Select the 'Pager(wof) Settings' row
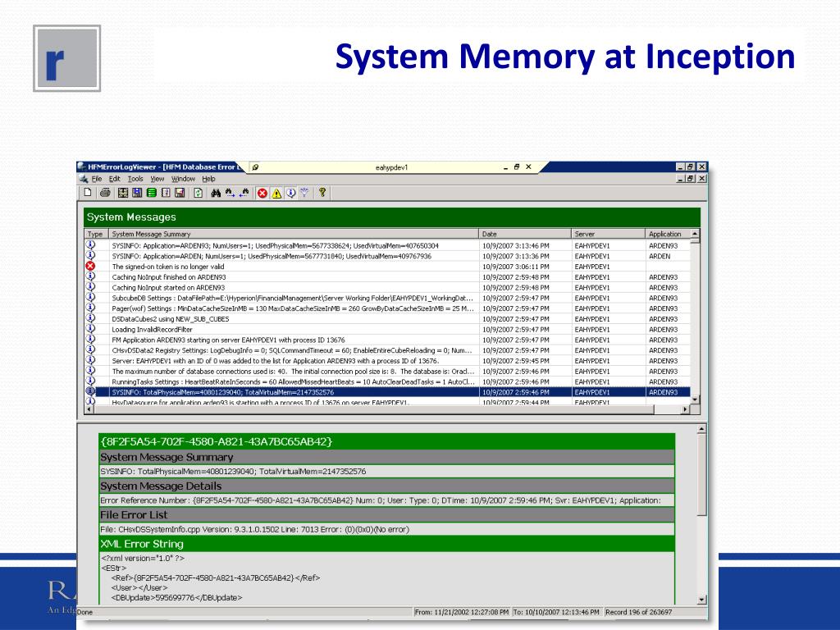This screenshot has height=630, width=840. 387,308
